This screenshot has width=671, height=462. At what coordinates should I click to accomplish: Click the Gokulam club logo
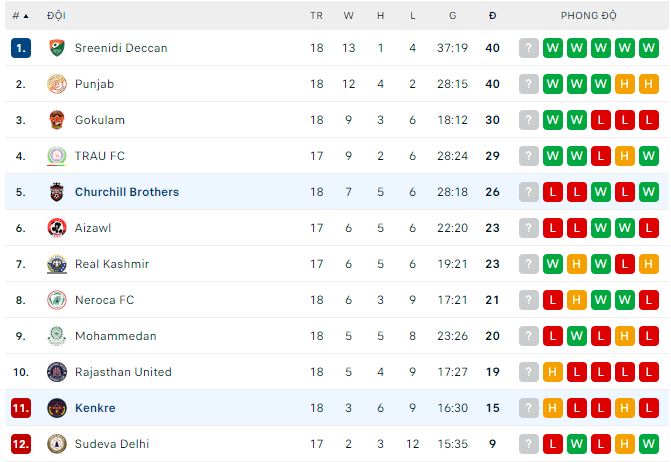tap(56, 120)
